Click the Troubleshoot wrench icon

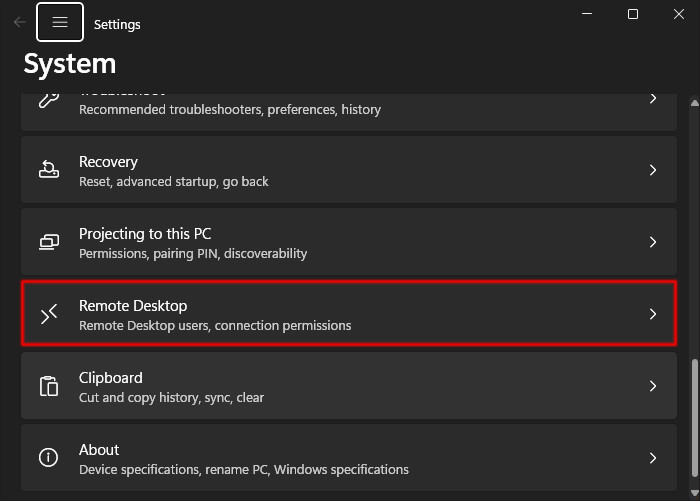point(49,99)
